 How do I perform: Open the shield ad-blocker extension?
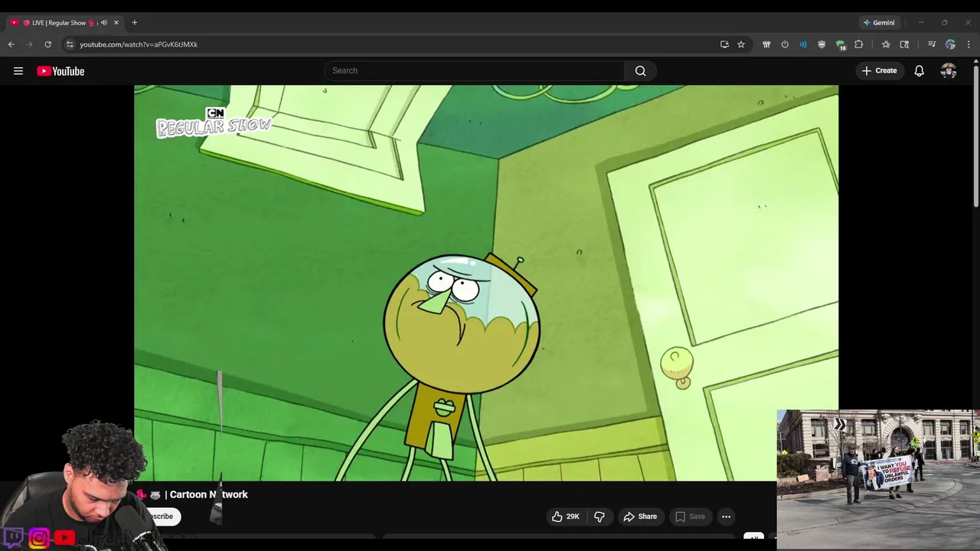[x=822, y=44]
